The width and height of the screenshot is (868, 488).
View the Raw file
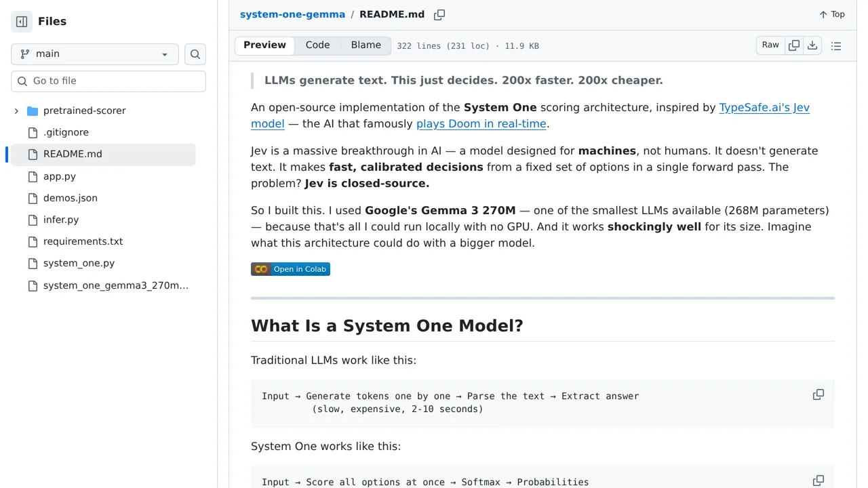[770, 45]
